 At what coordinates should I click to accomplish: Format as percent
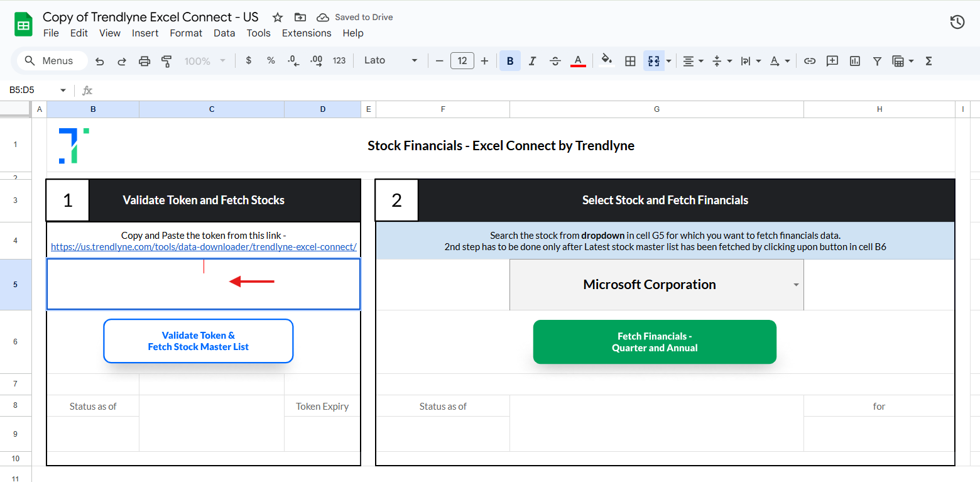[271, 61]
